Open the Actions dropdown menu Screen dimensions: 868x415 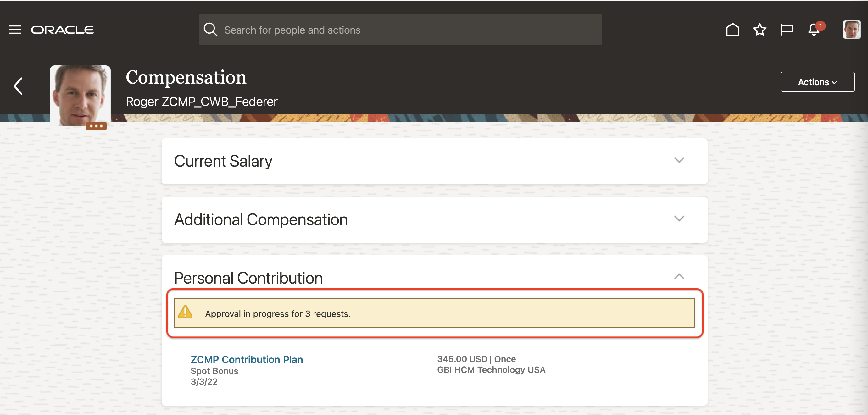coord(817,82)
